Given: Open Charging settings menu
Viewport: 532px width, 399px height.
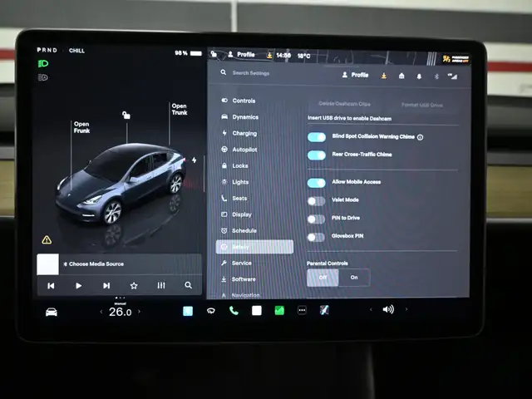Looking at the screenshot, I should pyautogui.click(x=239, y=133).
